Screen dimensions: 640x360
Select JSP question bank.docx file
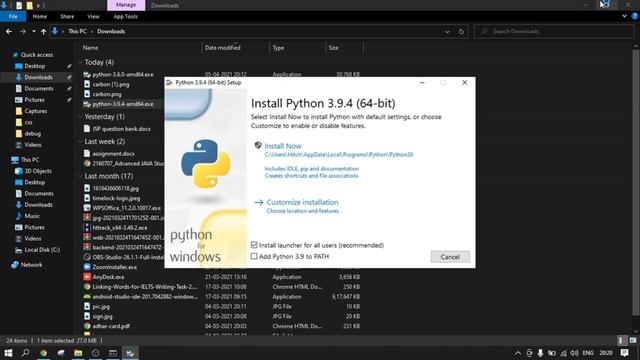tap(121, 129)
